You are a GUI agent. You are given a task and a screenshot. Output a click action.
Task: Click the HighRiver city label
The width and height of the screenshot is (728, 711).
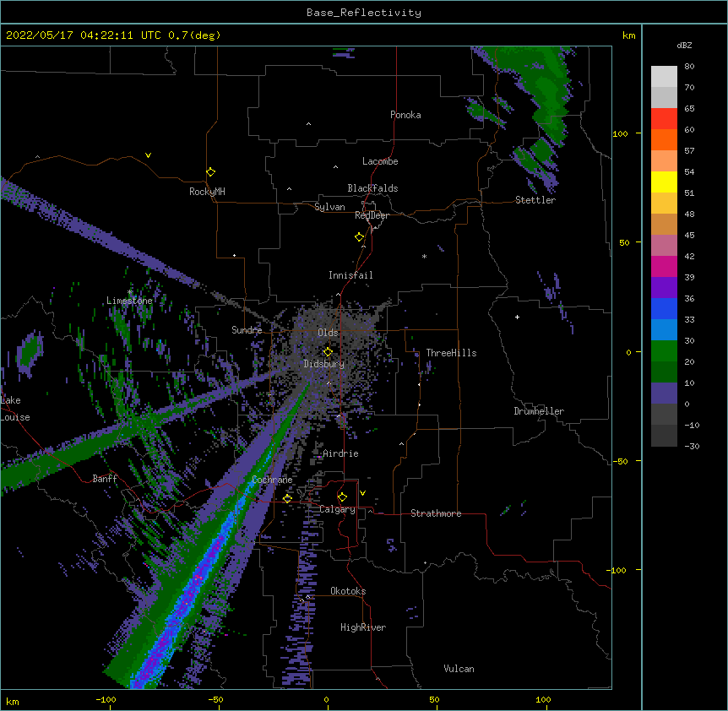363,627
